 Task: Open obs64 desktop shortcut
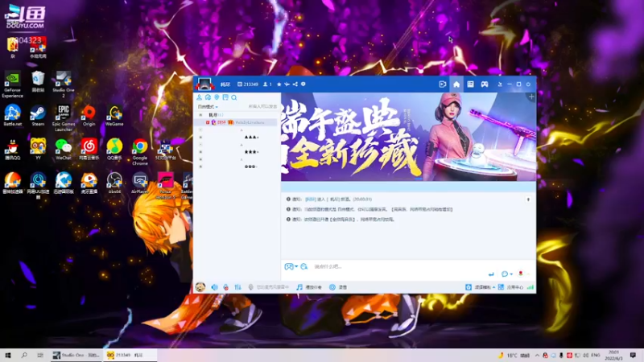pyautogui.click(x=114, y=183)
